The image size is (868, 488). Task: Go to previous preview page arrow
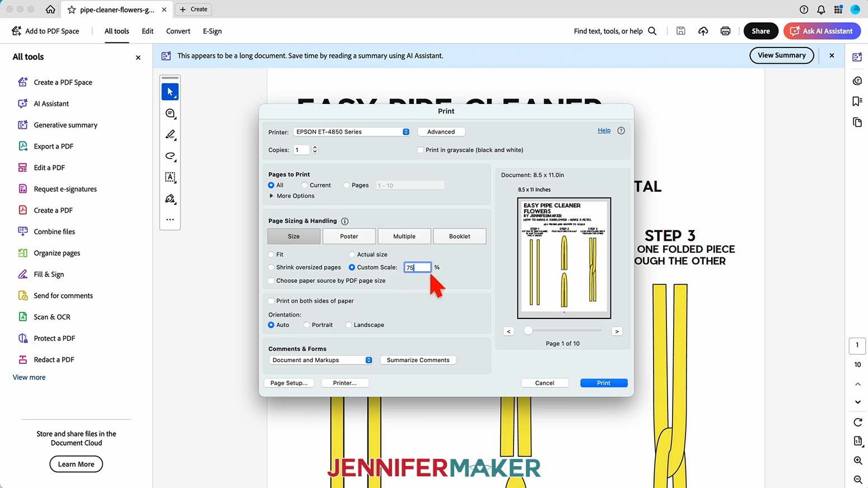508,331
